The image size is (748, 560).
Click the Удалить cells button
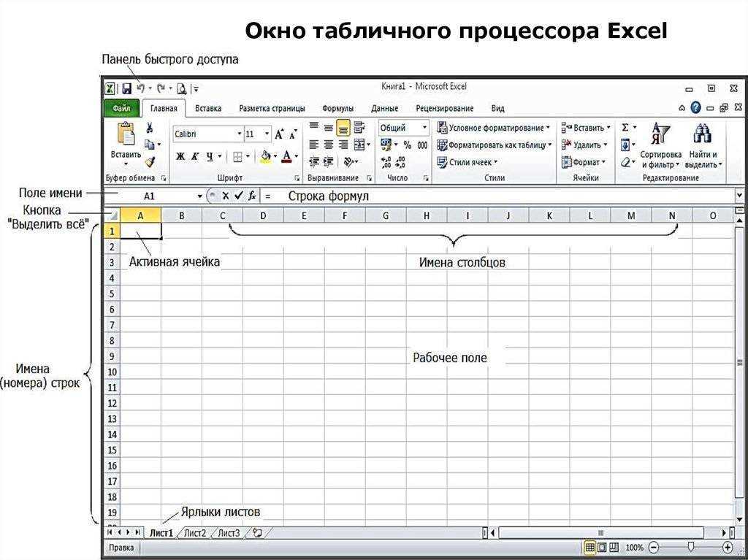click(585, 145)
